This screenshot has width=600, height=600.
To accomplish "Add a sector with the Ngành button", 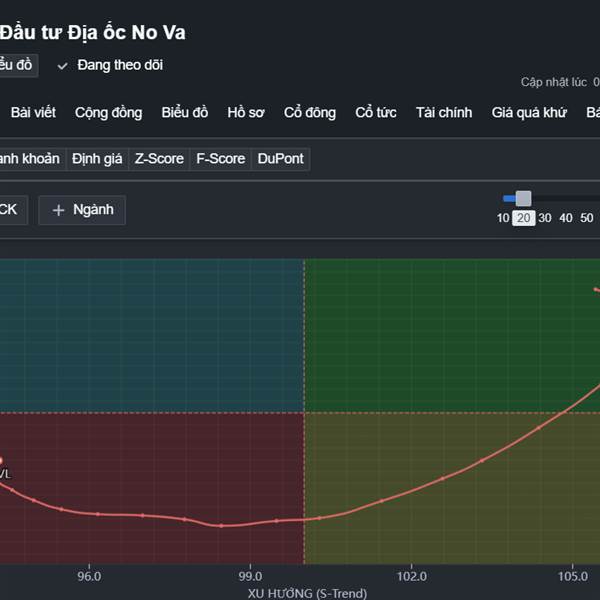I will pyautogui.click(x=82, y=210).
